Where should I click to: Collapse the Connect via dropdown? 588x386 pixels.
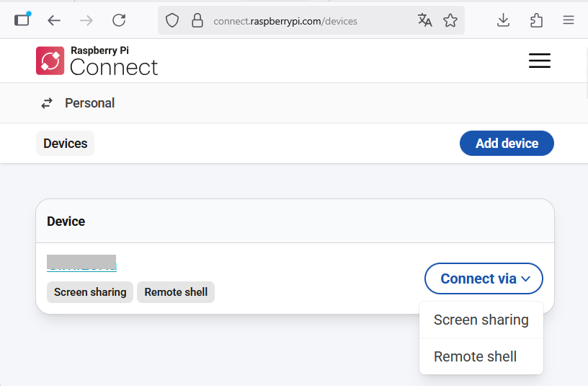(484, 278)
